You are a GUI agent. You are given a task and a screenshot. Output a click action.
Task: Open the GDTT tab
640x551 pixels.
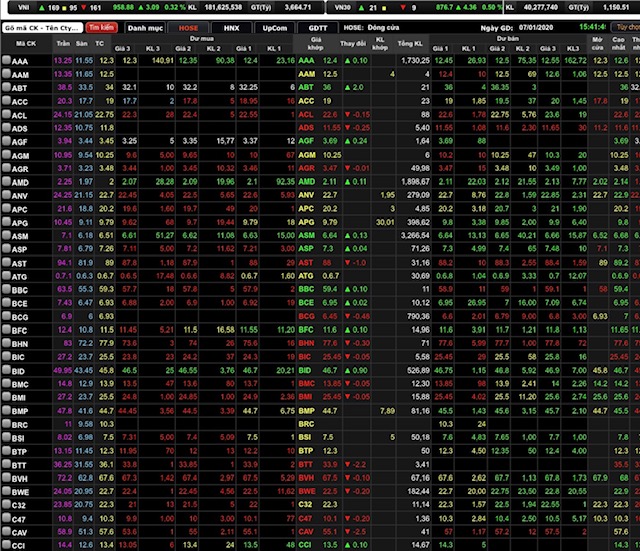(318, 28)
